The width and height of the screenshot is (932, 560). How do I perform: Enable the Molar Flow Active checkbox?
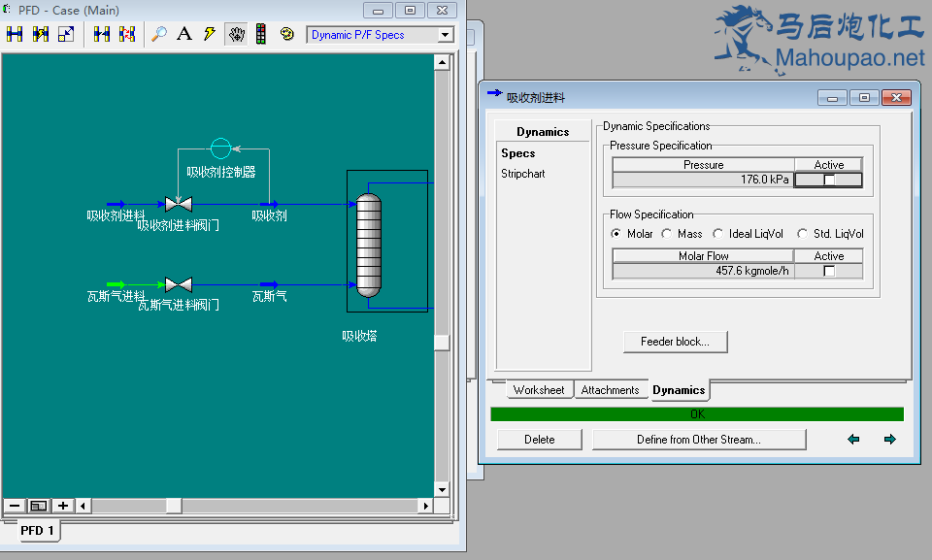(828, 271)
